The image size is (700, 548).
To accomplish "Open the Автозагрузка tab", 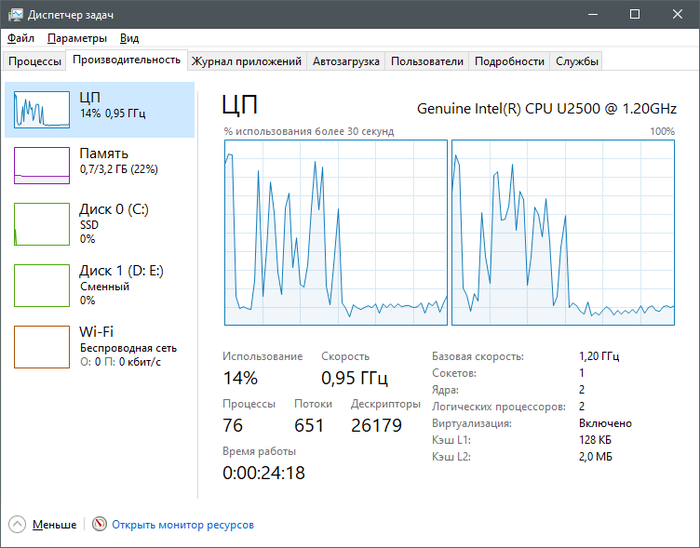I will [346, 61].
